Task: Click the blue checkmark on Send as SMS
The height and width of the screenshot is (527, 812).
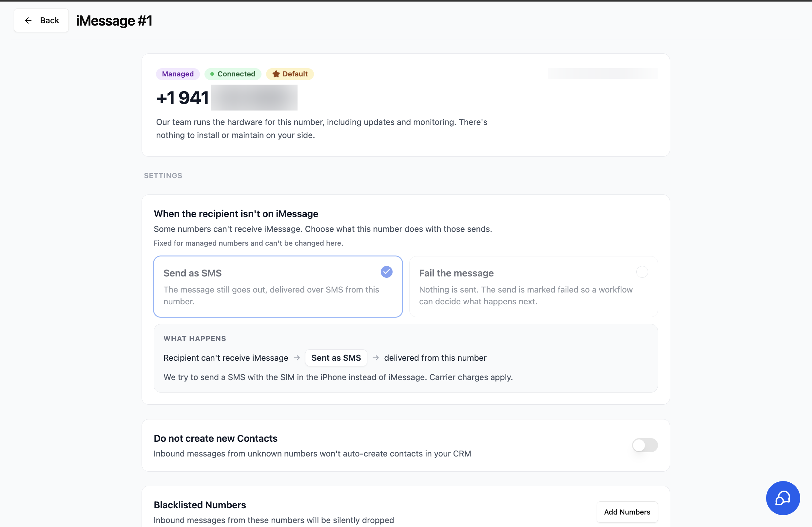Action: point(386,272)
